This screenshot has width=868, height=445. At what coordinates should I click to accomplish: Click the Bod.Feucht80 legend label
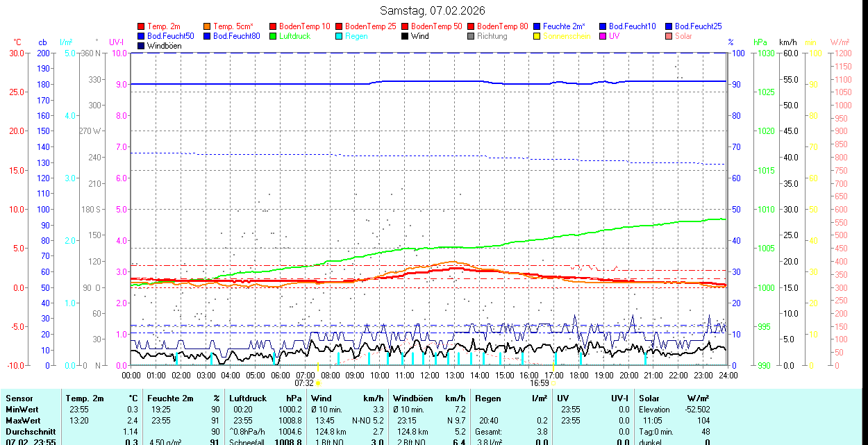(236, 36)
